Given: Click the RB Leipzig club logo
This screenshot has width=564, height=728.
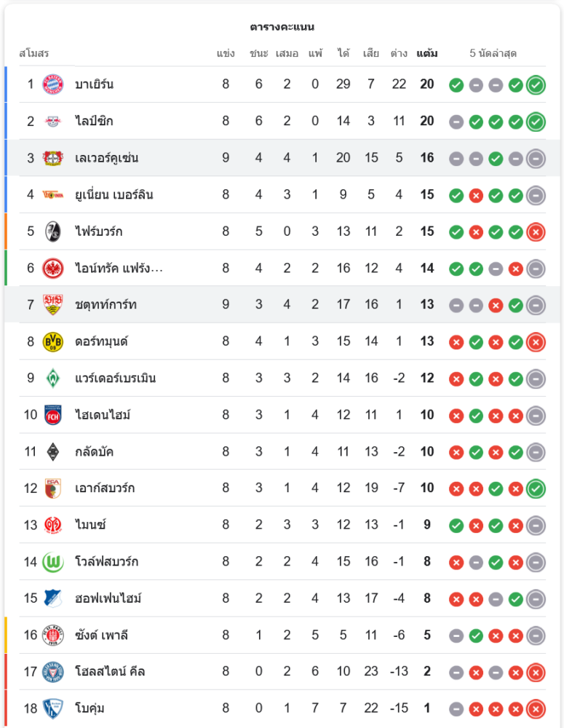Looking at the screenshot, I should [x=52, y=121].
